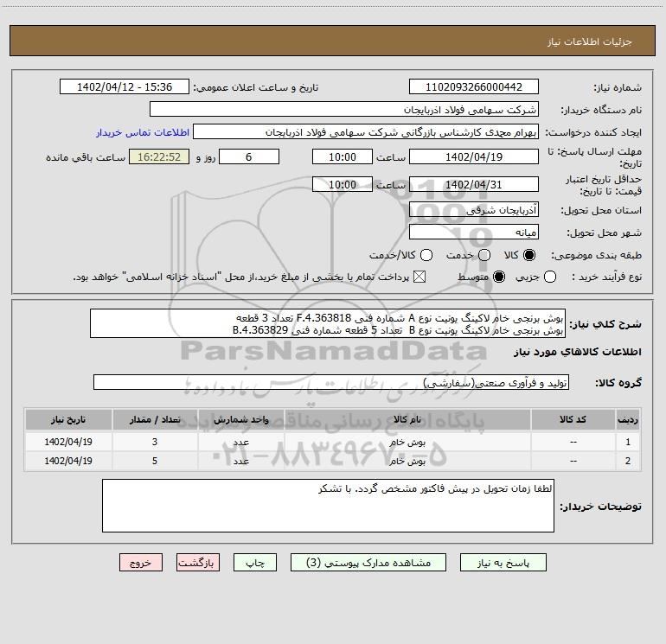The width and height of the screenshot is (666, 644).
Task: Select the جزیی purchase type radio
Action: click(550, 277)
